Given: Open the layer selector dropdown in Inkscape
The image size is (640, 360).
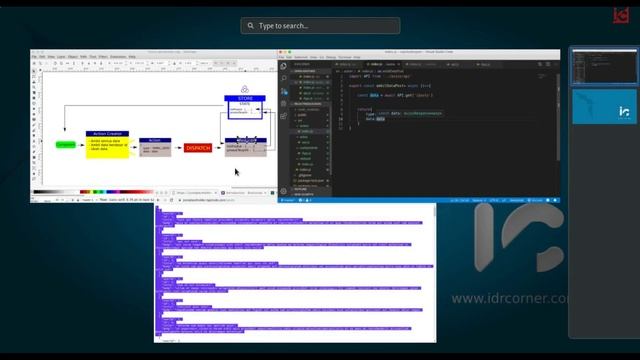Looking at the screenshot, I should click(x=88, y=200).
